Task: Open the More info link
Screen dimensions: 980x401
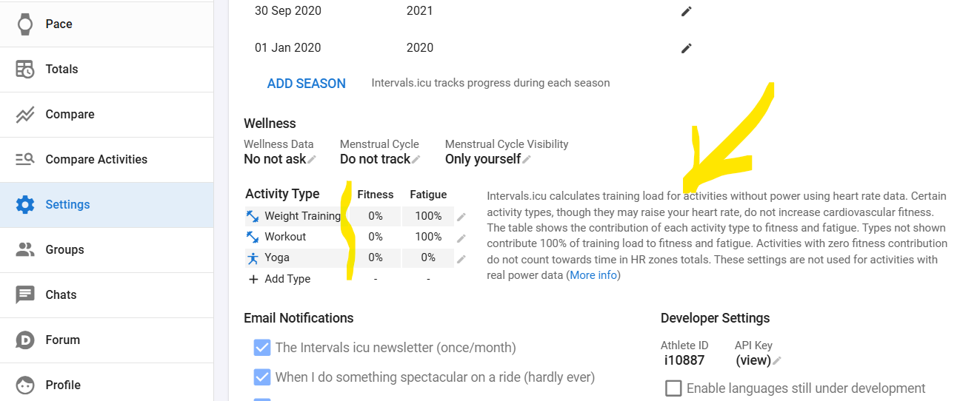Action: (x=593, y=275)
